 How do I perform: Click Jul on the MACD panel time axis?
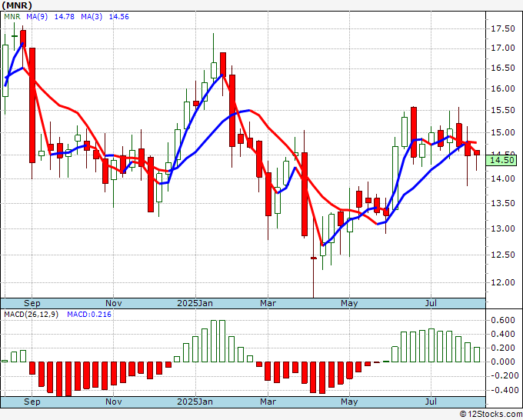431,402
